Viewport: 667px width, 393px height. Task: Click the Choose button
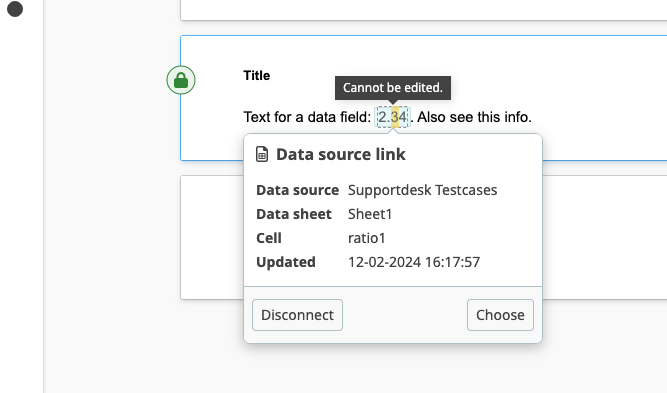(x=500, y=315)
